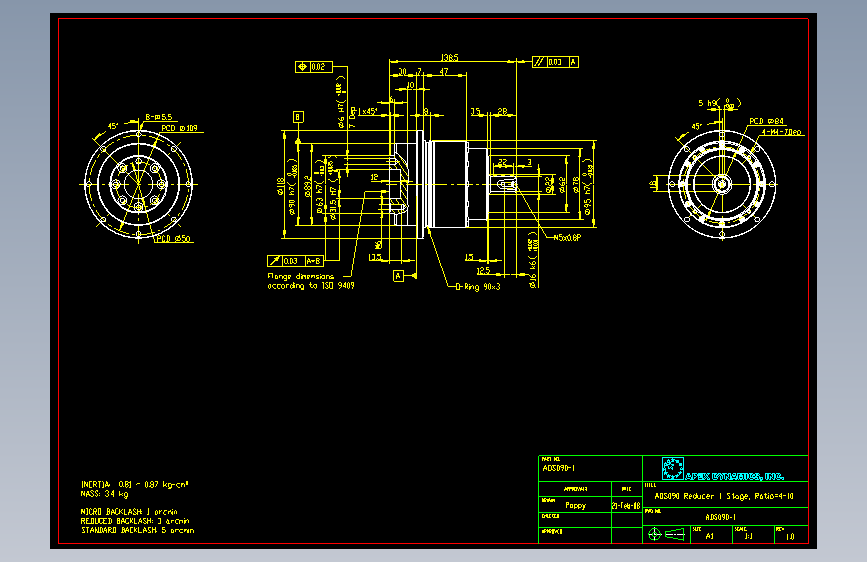The image size is (867, 562).
Task: Click the drawing number ADS090-1 cell
Action: 720,517
